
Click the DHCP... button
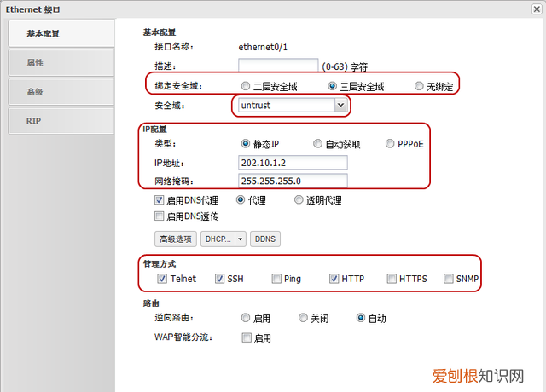pos(218,239)
